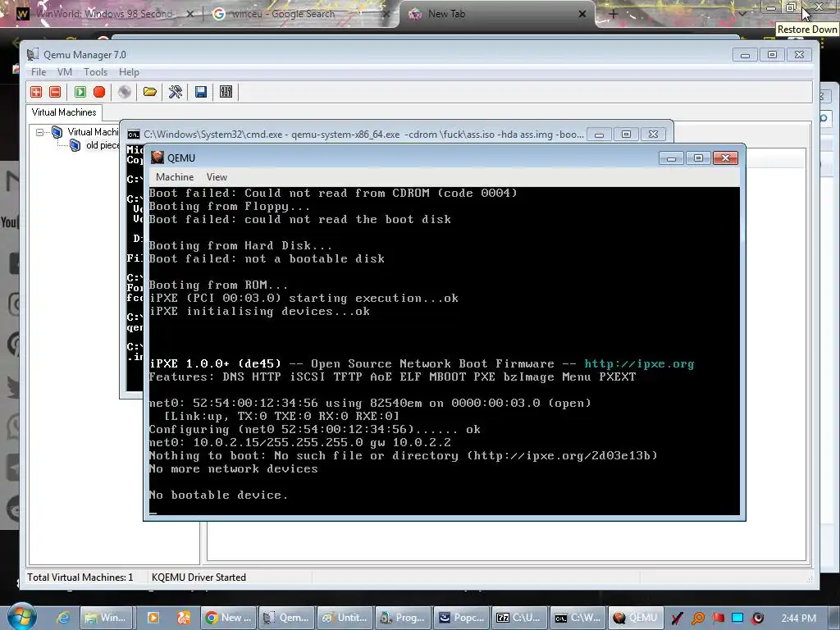The height and width of the screenshot is (630, 840).
Task: Click the cmd.exe window title bar icon
Action: coord(134,134)
